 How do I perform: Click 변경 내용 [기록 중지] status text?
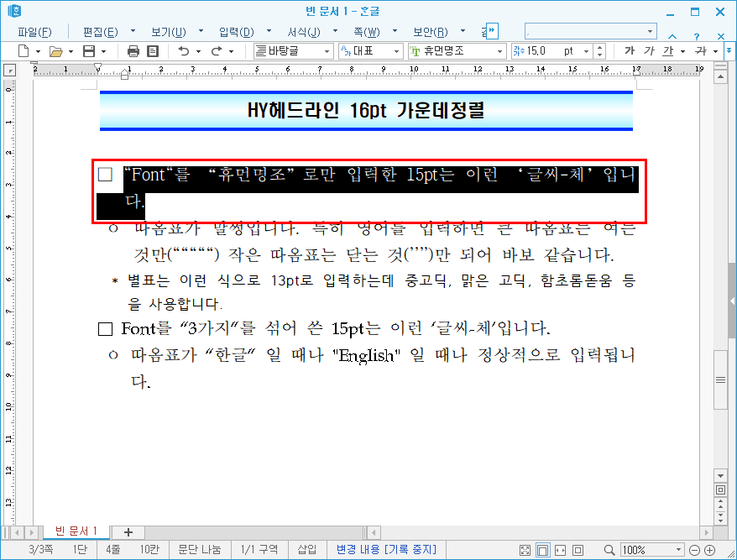click(x=386, y=549)
